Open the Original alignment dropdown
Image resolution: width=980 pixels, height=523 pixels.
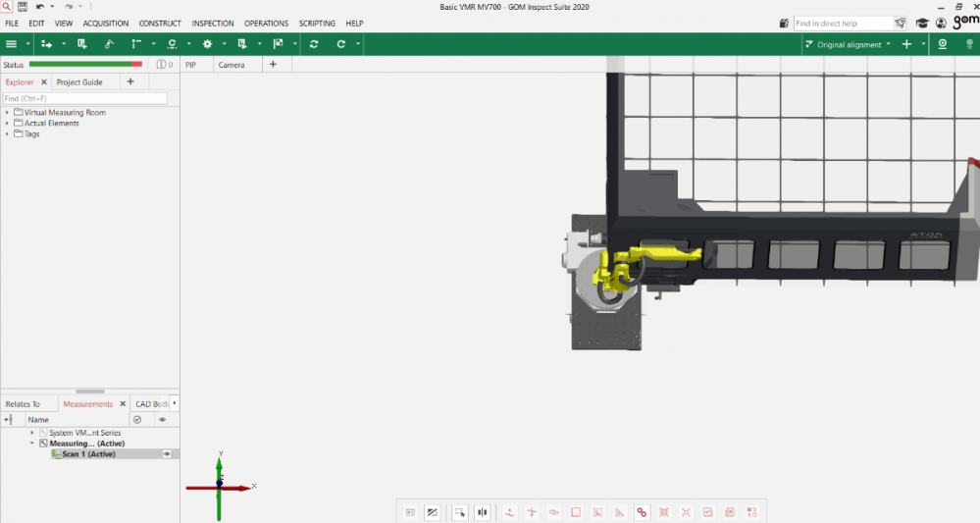[848, 44]
